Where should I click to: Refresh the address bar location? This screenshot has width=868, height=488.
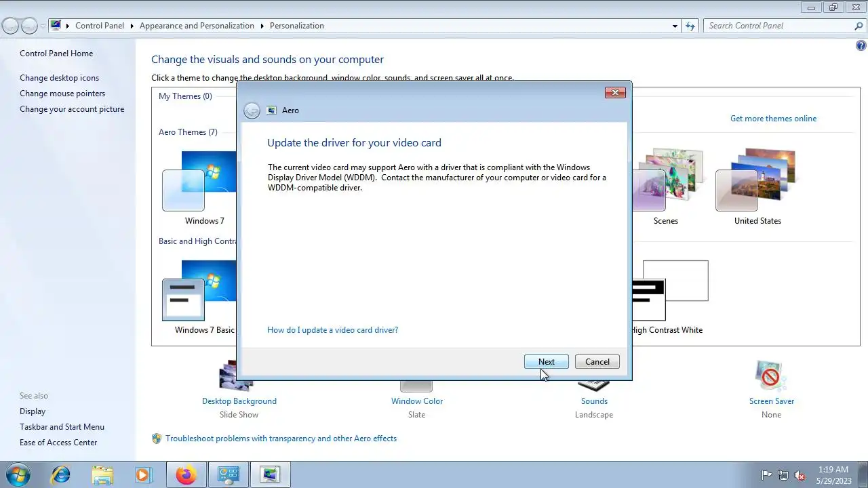point(690,26)
